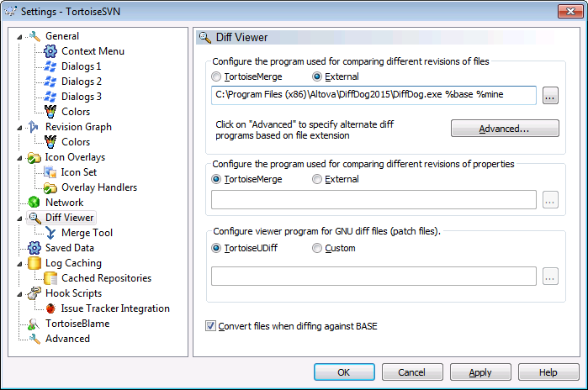Screen dimensions: 588x390
Task: Collapse the General tree node
Action: pos(20,36)
